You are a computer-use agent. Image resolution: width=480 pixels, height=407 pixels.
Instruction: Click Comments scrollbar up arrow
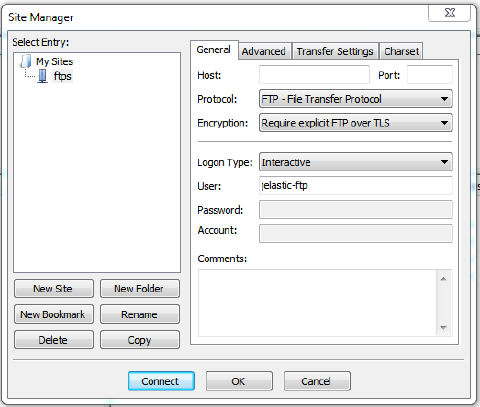point(443,279)
